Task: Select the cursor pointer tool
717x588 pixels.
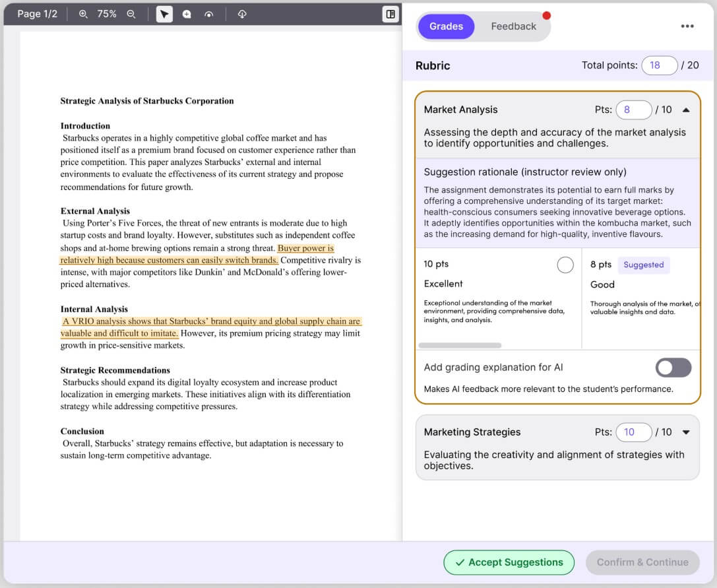Action: pyautogui.click(x=164, y=14)
